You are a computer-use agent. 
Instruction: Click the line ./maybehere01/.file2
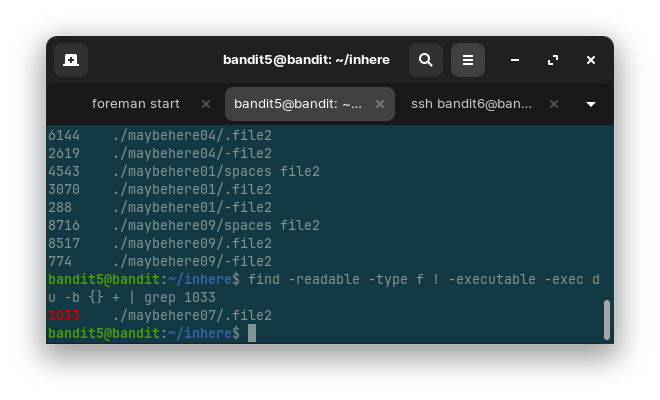[192, 189]
